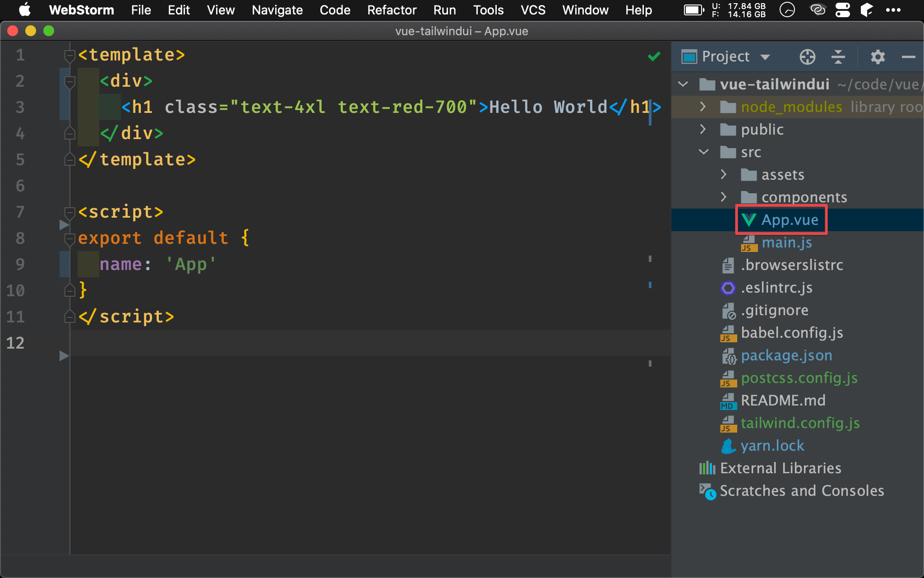Expand the public folder
The height and width of the screenshot is (578, 924).
pos(702,129)
